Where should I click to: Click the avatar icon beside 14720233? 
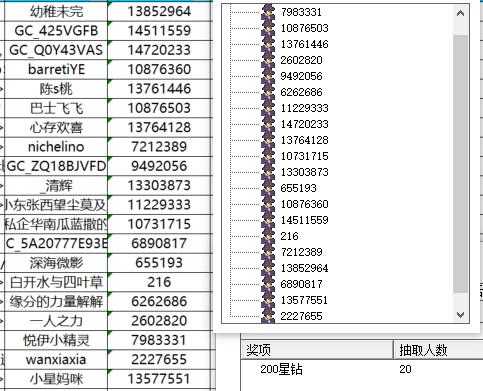point(268,124)
